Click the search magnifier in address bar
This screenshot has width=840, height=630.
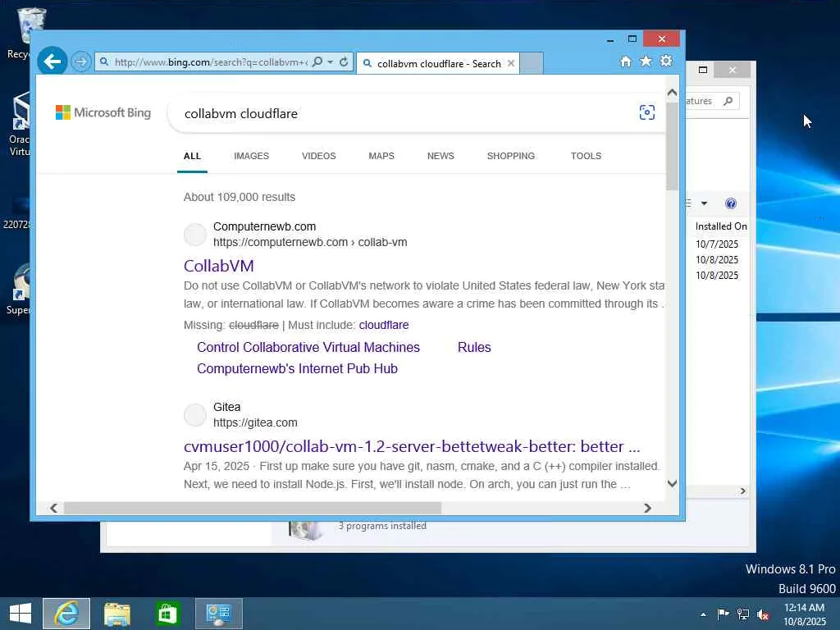[x=317, y=62]
